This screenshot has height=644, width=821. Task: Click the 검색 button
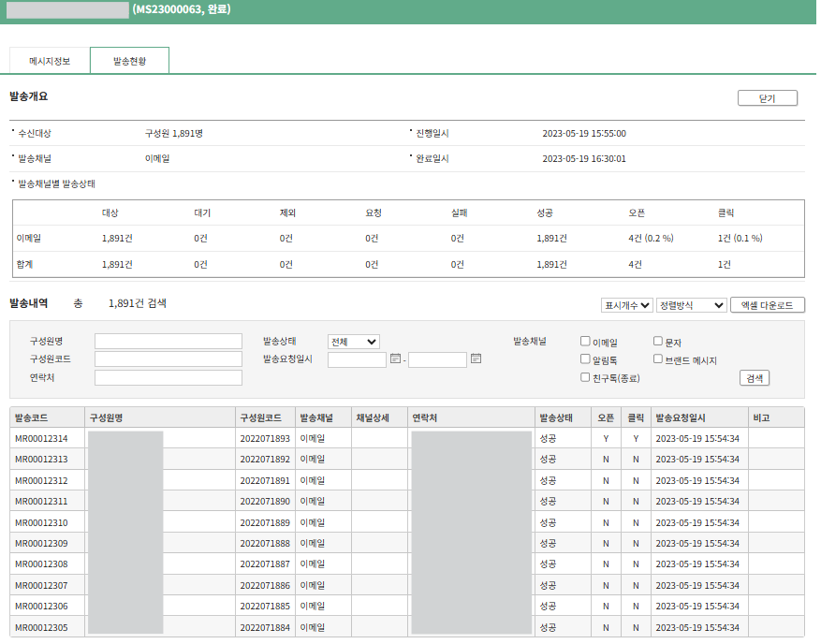[x=754, y=378]
